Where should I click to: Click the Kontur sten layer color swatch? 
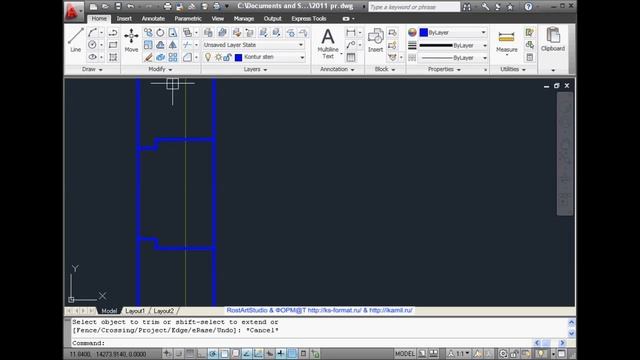click(238, 58)
